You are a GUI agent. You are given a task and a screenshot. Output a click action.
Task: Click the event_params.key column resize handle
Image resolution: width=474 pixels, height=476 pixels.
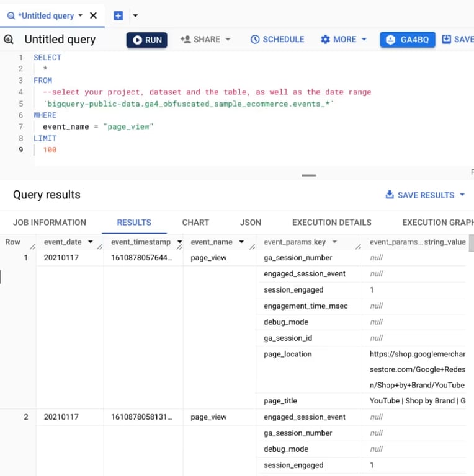click(x=358, y=247)
